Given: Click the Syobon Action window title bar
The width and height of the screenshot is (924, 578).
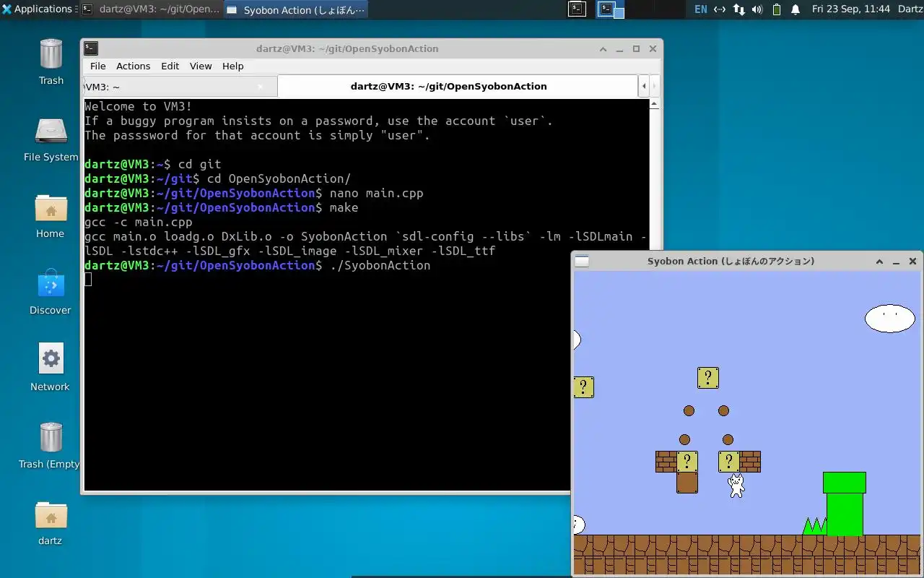Looking at the screenshot, I should (x=731, y=262).
